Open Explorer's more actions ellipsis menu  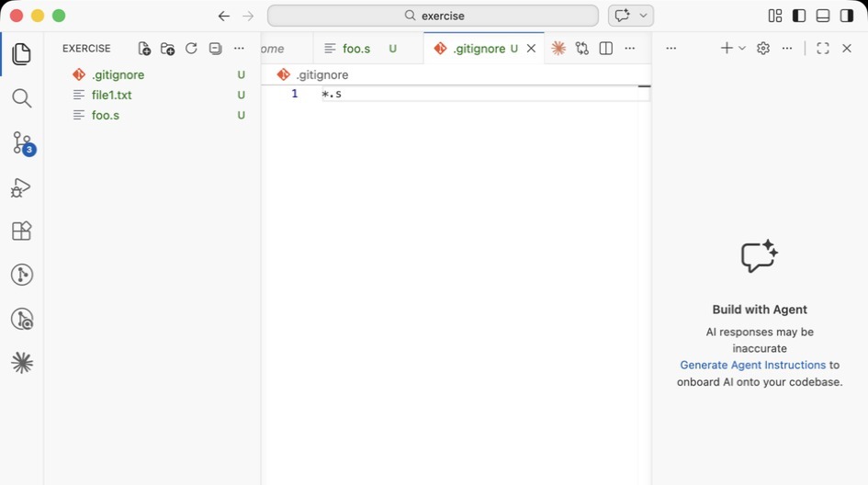click(x=239, y=49)
